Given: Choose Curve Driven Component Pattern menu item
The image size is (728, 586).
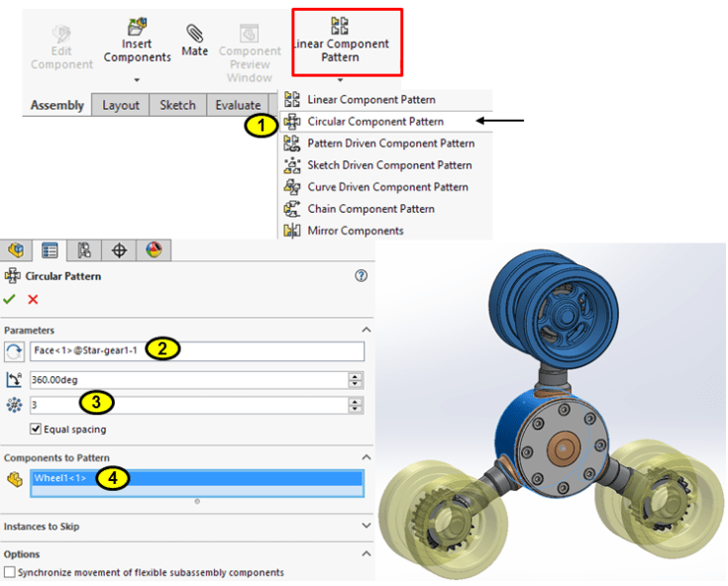Looking at the screenshot, I should 386,187.
